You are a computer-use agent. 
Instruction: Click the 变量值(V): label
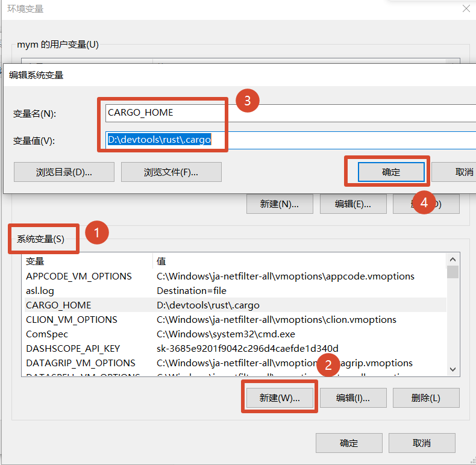tap(34, 141)
